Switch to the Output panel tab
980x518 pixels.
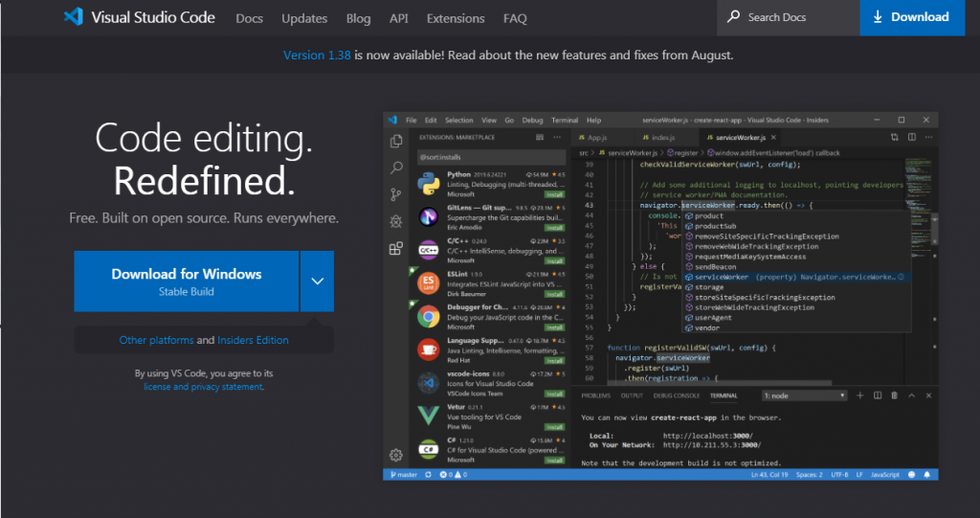[632, 395]
